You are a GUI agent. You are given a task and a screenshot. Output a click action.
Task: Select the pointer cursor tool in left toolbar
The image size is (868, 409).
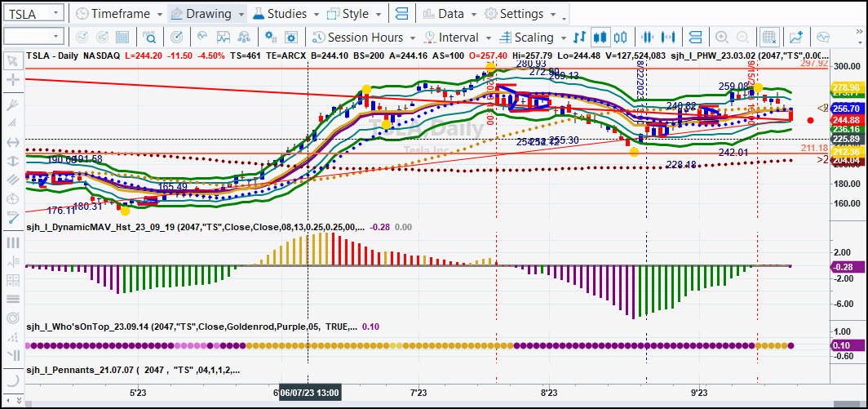13,60
